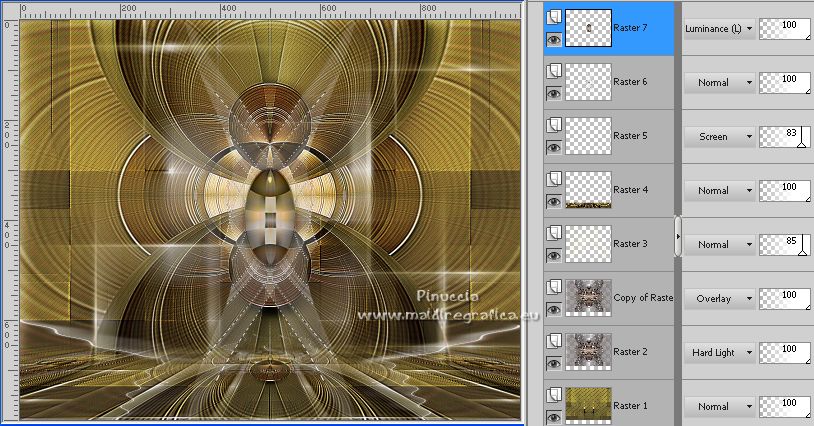Click Raster 6 opacity slider at 100
814x426 pixels.
click(x=785, y=83)
